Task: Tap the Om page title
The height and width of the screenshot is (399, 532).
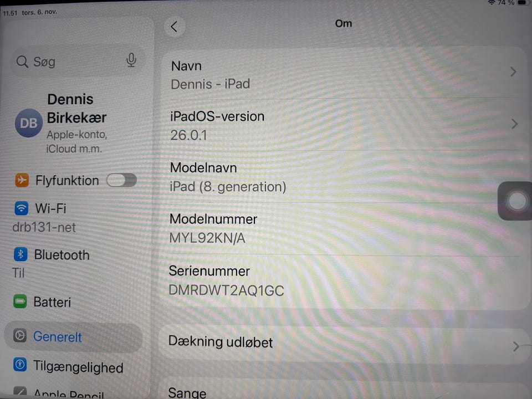Action: [x=344, y=23]
